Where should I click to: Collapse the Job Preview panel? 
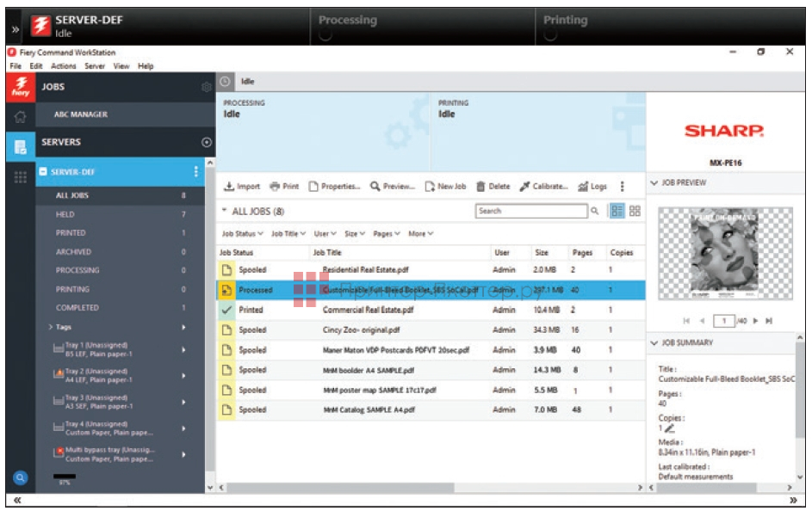654,183
